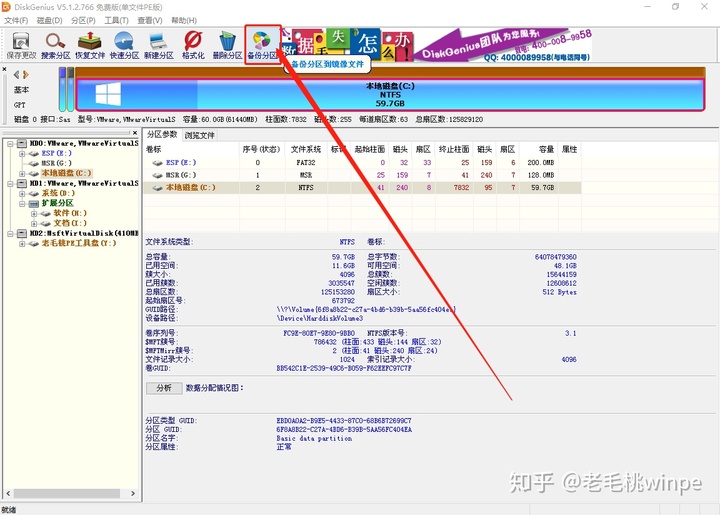Go to the next disk arrow
This screenshot has width=720, height=515.
[x=26, y=74]
